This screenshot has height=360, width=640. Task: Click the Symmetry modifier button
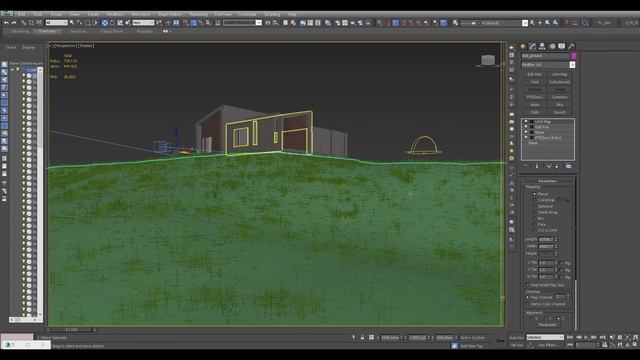[559, 97]
